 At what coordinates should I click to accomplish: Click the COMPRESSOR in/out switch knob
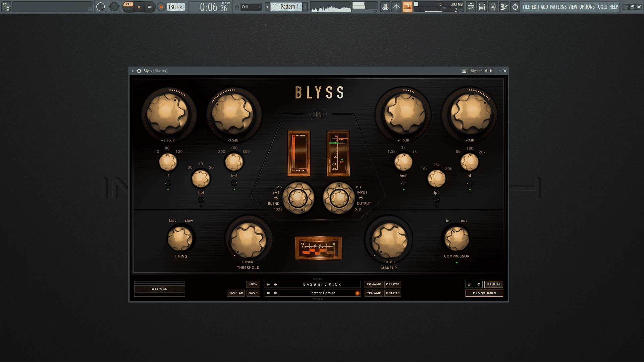[457, 239]
